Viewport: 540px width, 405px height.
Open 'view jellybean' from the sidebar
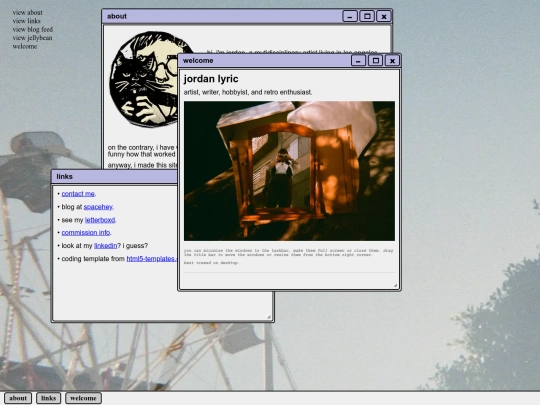click(x=32, y=38)
